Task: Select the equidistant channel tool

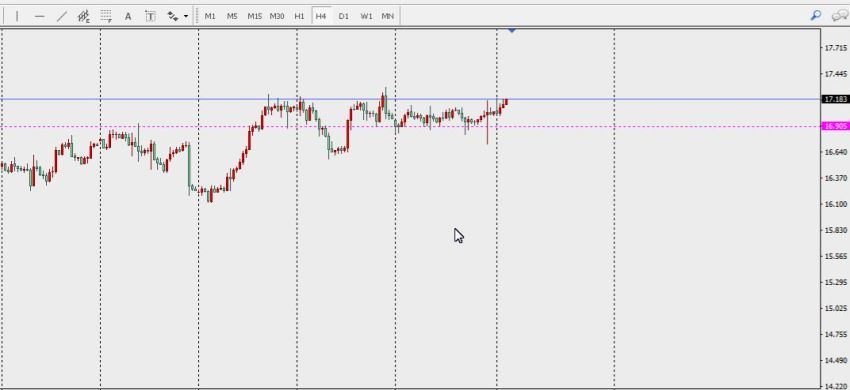Action: (83, 16)
